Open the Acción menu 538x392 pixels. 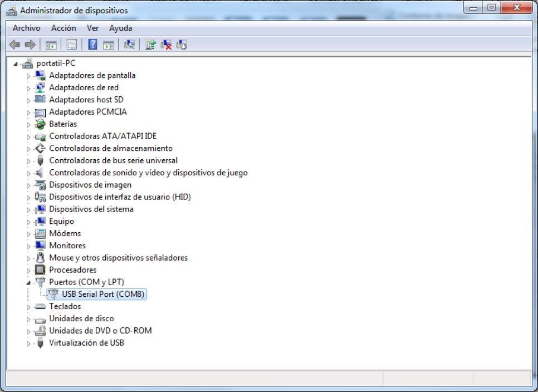63,28
